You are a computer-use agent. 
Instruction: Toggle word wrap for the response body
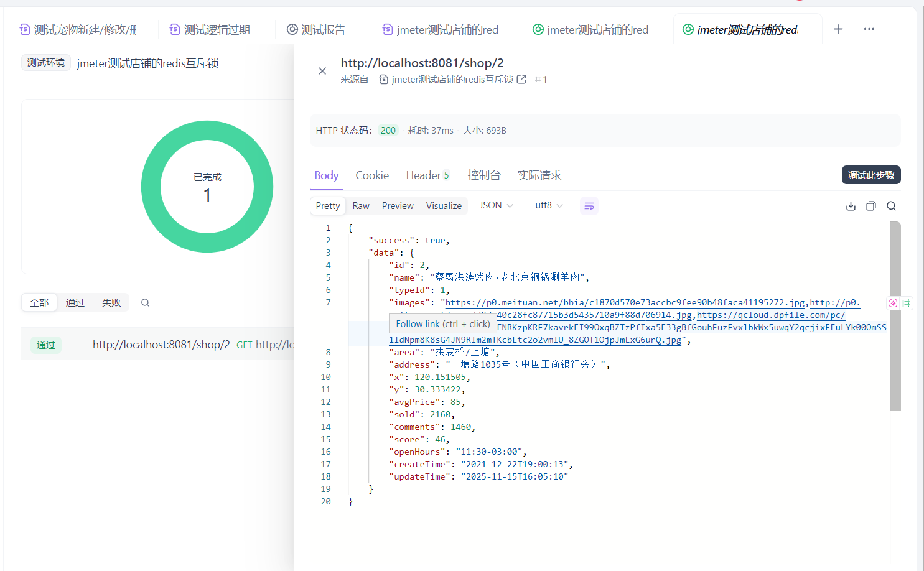click(589, 206)
